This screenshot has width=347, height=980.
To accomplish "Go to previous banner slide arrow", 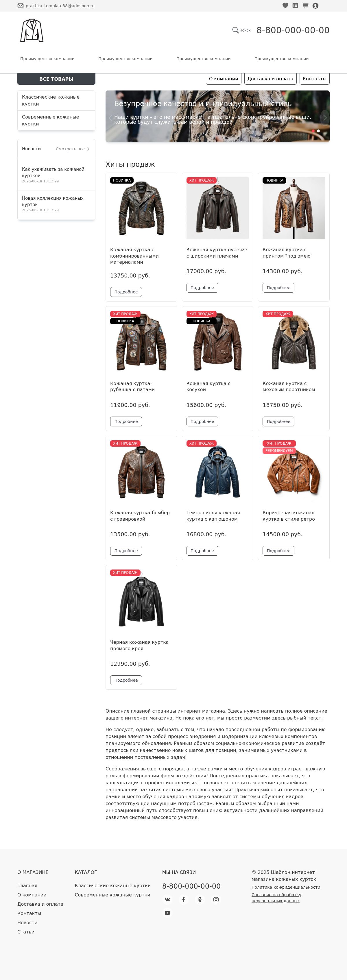I will (110, 118).
